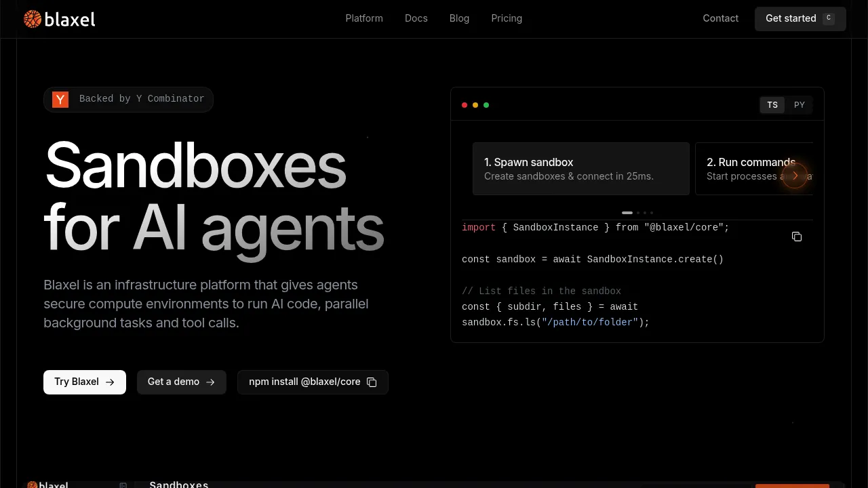This screenshot has height=488, width=868.
Task: Click the Blaxel logo in header
Action: point(59,19)
